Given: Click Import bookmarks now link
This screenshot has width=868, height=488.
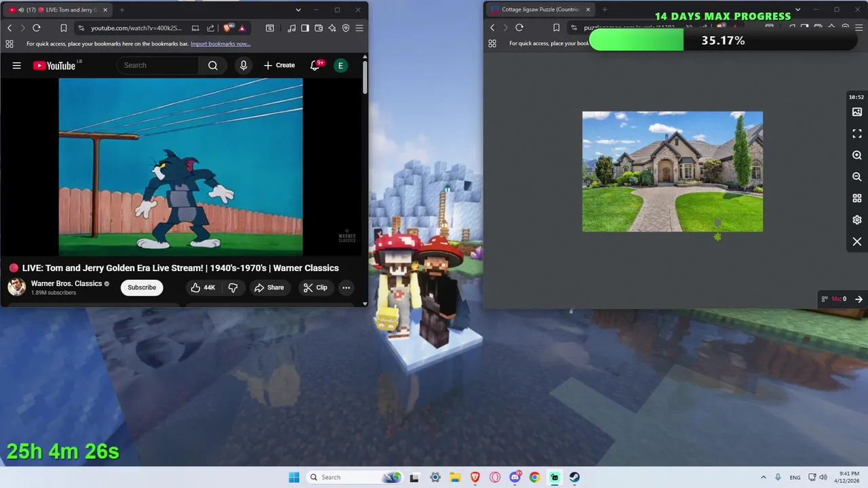Looking at the screenshot, I should (x=220, y=43).
